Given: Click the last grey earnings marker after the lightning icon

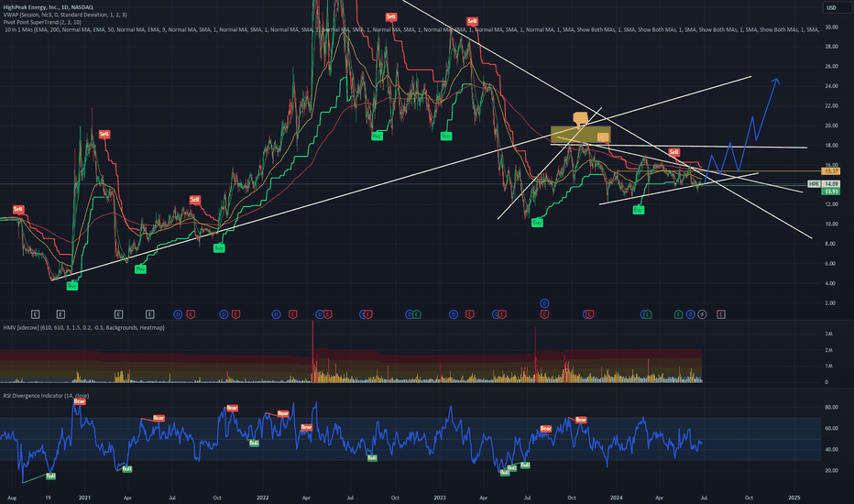Looking at the screenshot, I should pyautogui.click(x=720, y=314).
